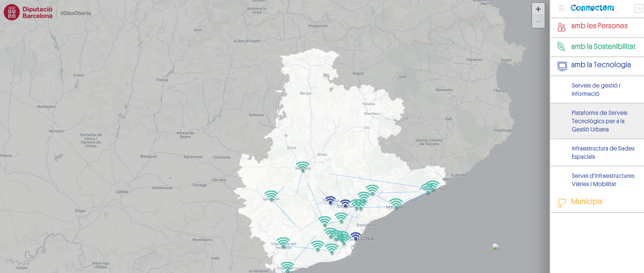
Task: Select the wifi marker over Mataró
Action: tap(396, 203)
